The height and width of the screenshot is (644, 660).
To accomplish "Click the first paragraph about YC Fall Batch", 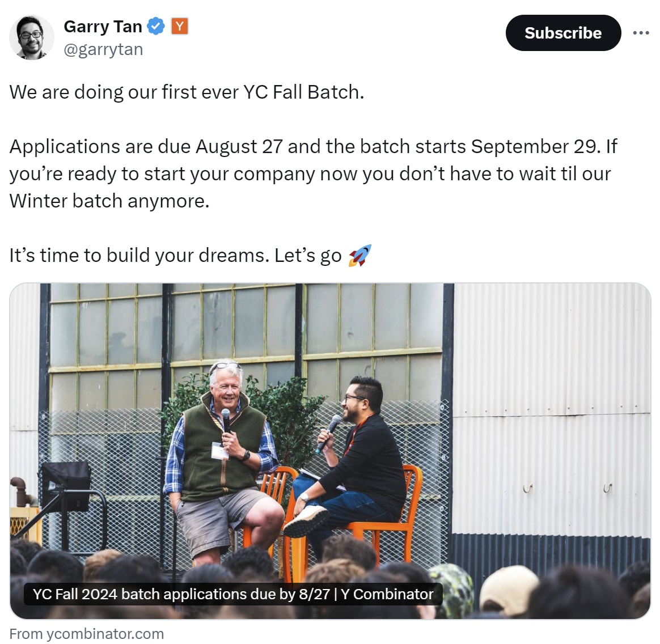I will (187, 92).
